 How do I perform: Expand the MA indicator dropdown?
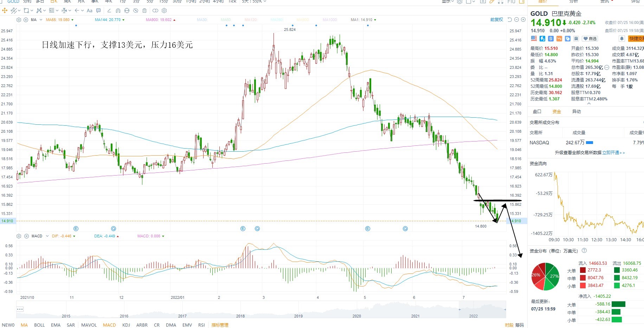coord(41,20)
